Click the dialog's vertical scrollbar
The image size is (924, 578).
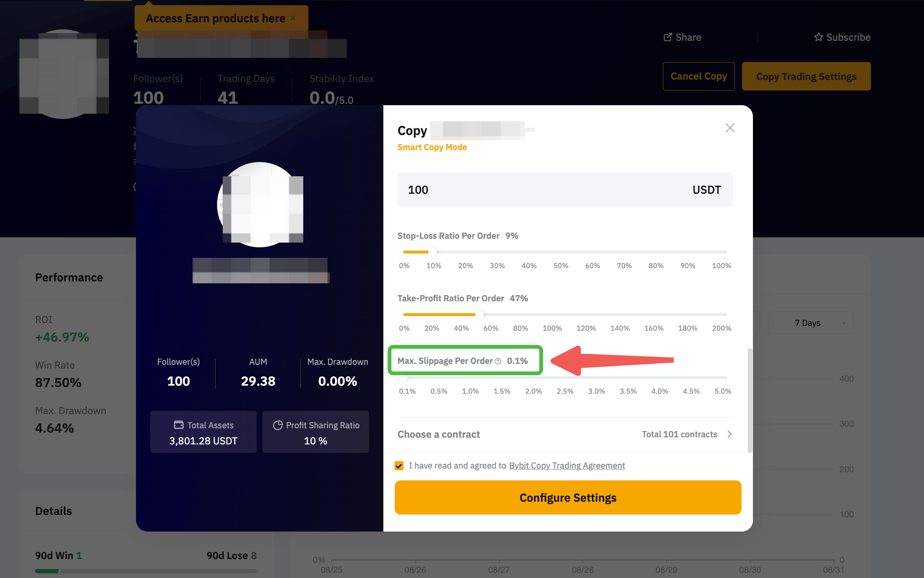click(x=749, y=400)
